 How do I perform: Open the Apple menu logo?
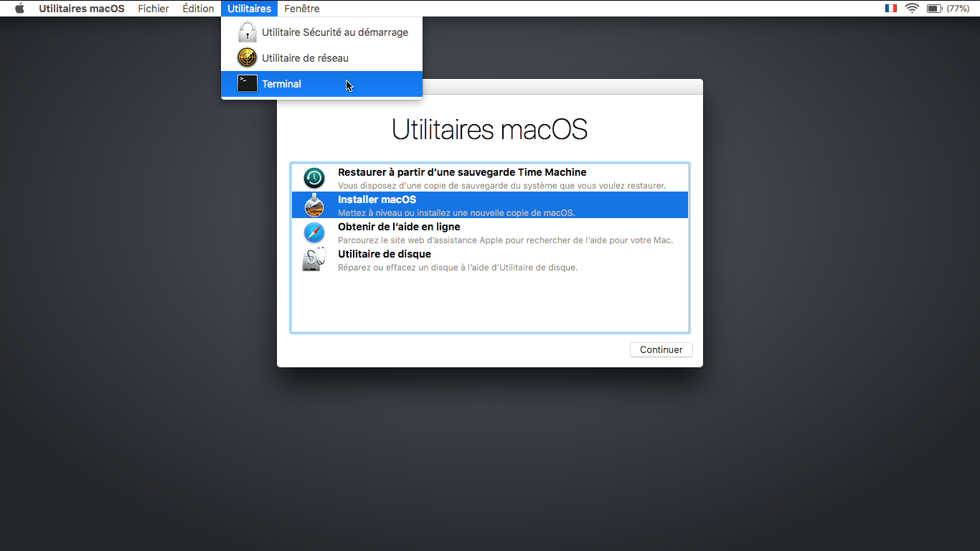(19, 9)
